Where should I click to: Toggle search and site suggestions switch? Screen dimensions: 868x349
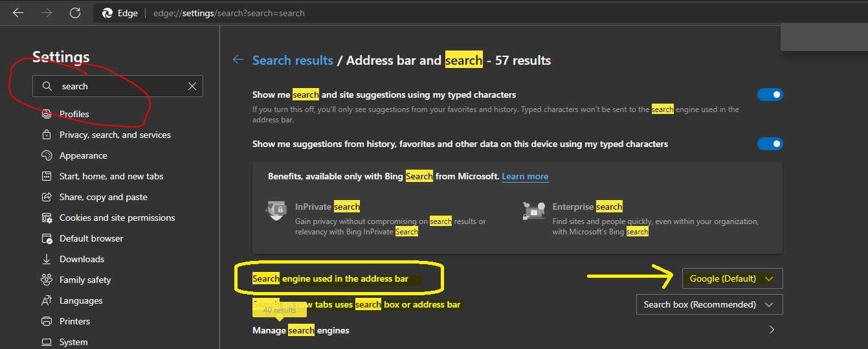770,95
